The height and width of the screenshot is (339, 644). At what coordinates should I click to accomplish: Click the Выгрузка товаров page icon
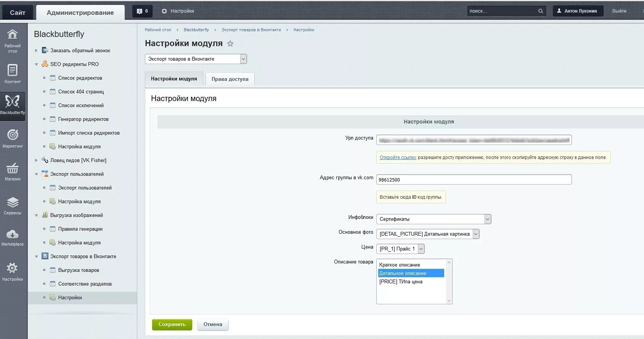pos(53,270)
